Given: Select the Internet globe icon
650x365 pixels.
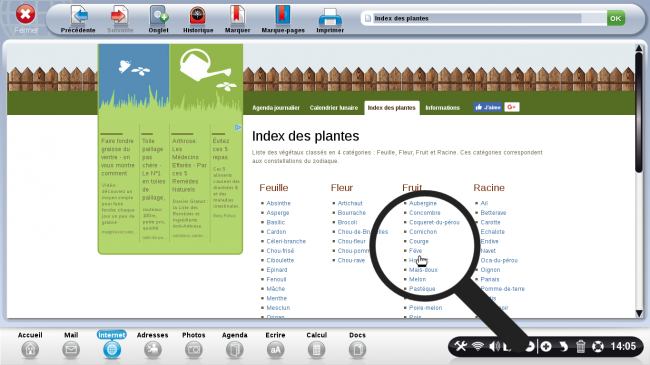Looking at the screenshot, I should click(x=112, y=350).
